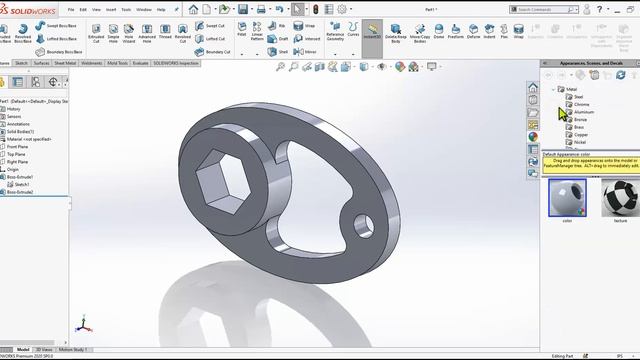Screen dimensions: 640x360
Task: Select the Revolved Boss/Base tool
Action: (23, 33)
